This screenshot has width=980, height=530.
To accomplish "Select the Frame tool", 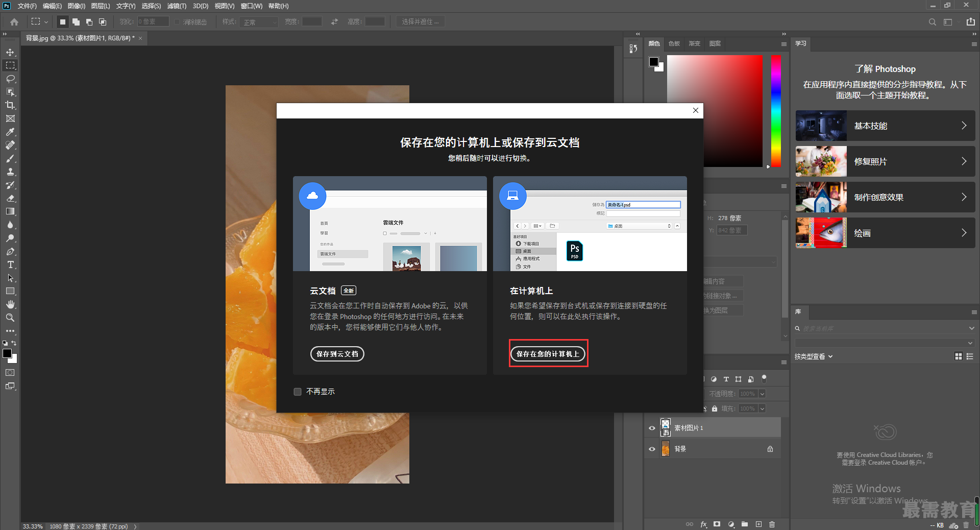I will coord(10,118).
